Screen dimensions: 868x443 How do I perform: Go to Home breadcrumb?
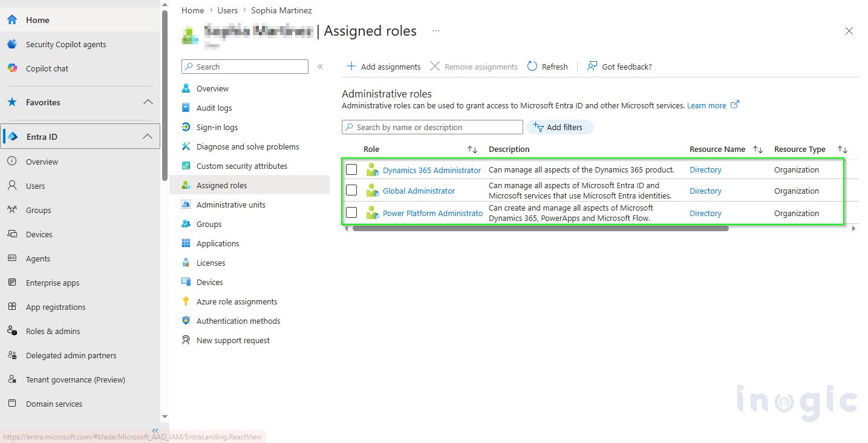click(192, 10)
